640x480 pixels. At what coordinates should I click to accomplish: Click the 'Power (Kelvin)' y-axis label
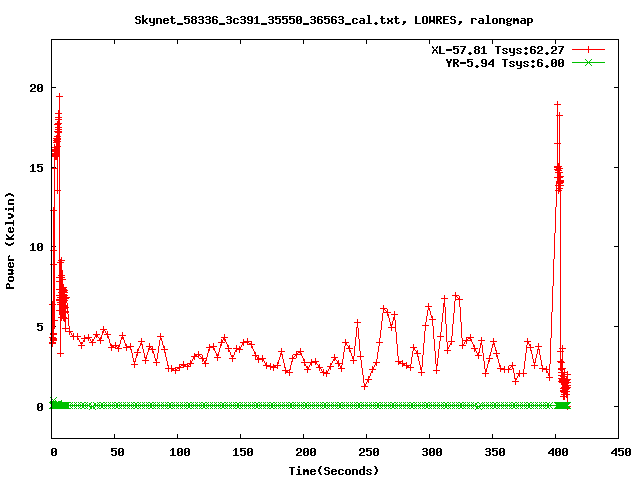coord(10,241)
